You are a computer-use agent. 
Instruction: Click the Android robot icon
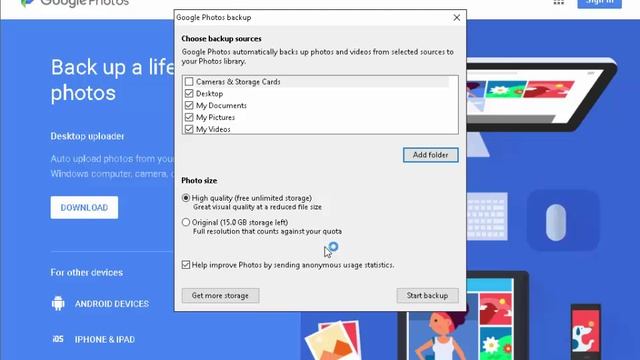click(58, 304)
